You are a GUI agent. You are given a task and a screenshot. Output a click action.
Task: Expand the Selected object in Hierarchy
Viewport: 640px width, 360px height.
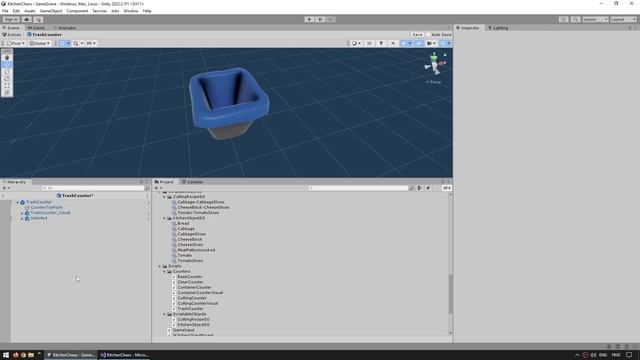click(22, 218)
